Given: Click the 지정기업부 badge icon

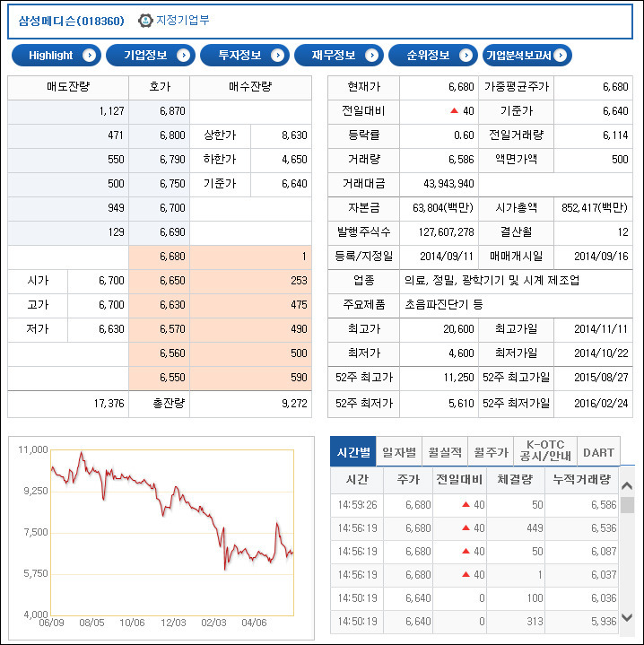Looking at the screenshot, I should [144, 21].
